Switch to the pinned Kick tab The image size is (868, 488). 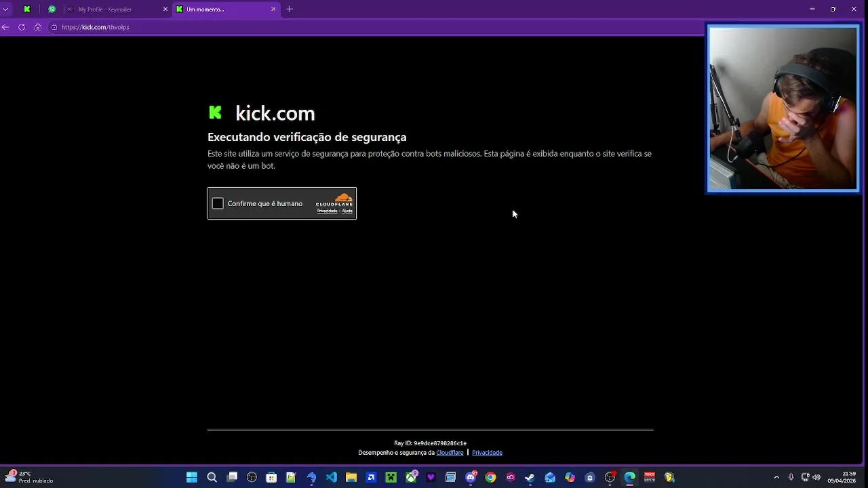pyautogui.click(x=26, y=9)
